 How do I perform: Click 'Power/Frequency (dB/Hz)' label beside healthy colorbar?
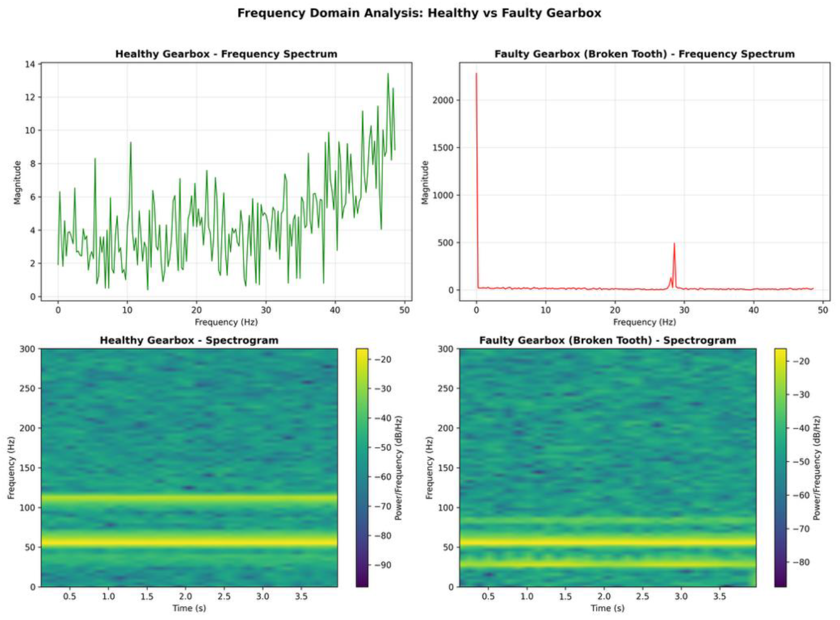point(398,468)
